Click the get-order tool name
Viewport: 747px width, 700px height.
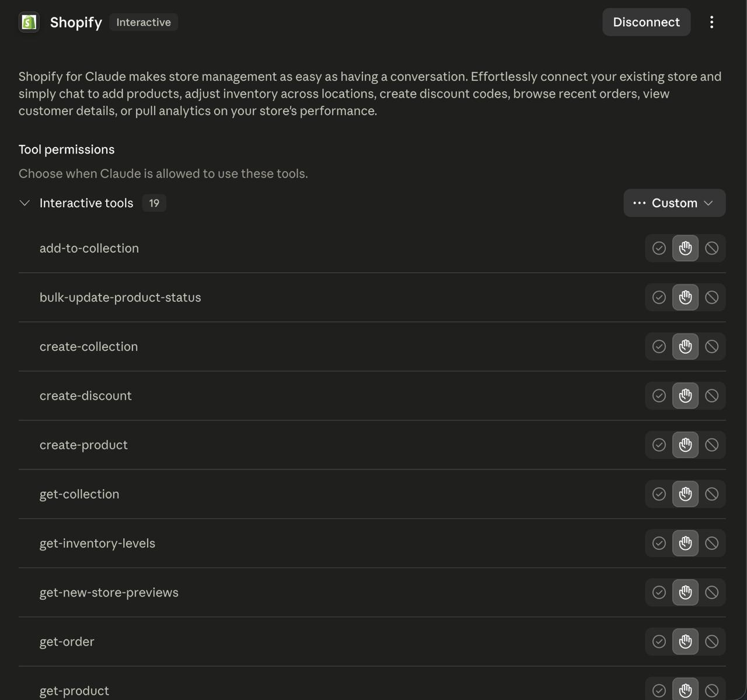point(67,642)
